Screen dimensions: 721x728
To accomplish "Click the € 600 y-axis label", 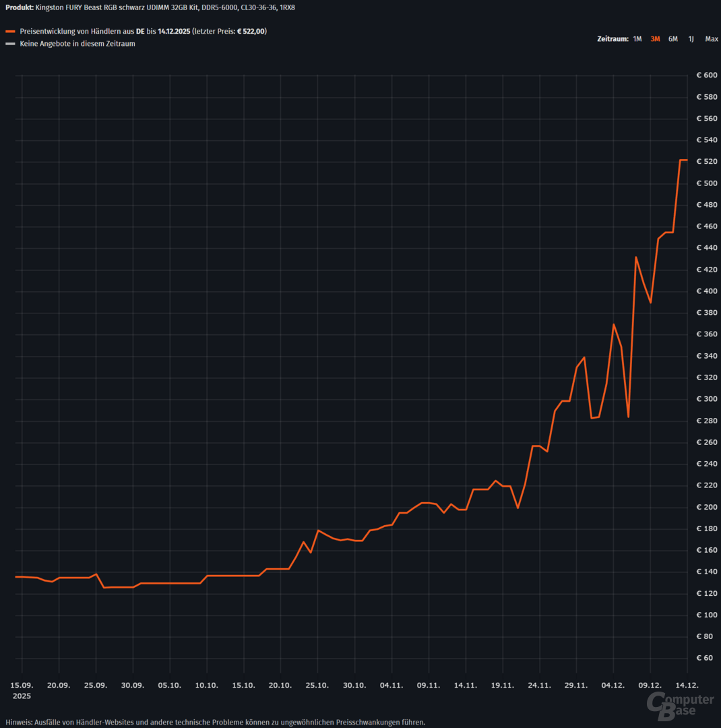I will (x=707, y=75).
